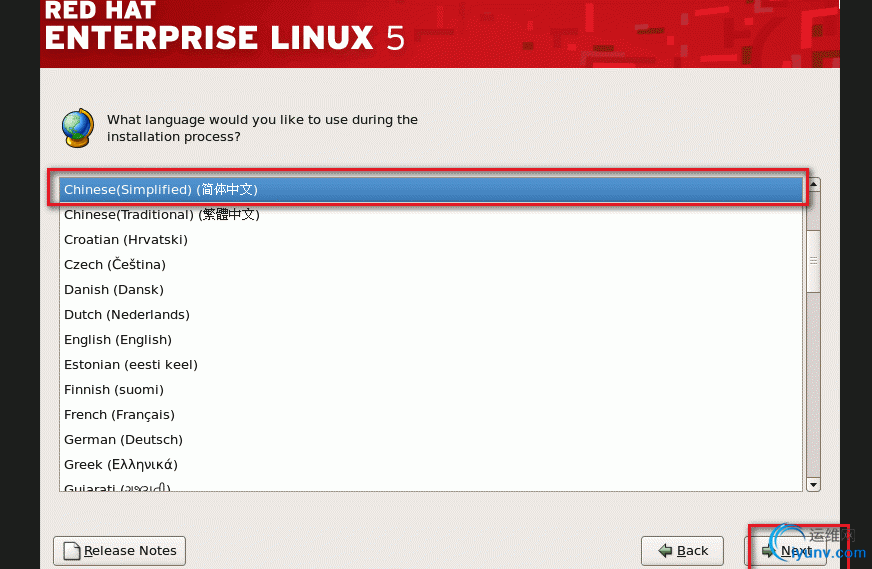
Task: Click the globe language icon
Action: [78, 128]
